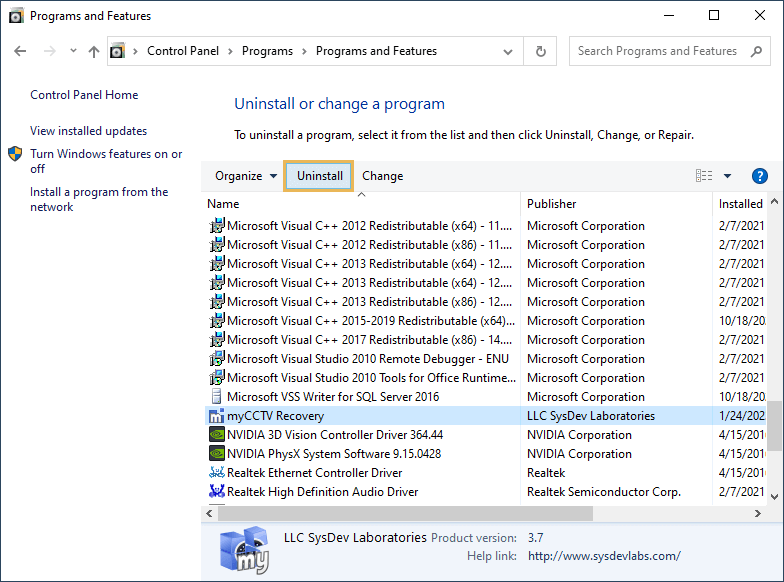This screenshot has height=582, width=784.
Task: Click the NVIDIA 3D Vision row icon
Action: tap(216, 434)
